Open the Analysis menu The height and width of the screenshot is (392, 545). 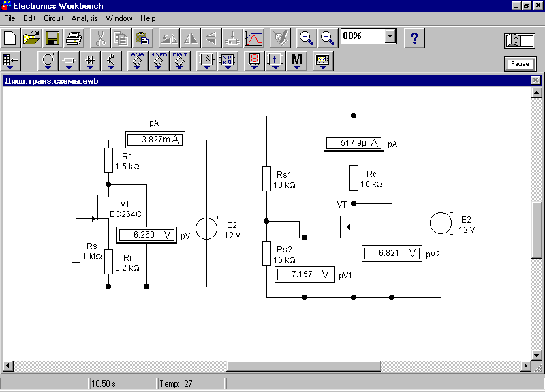[84, 18]
